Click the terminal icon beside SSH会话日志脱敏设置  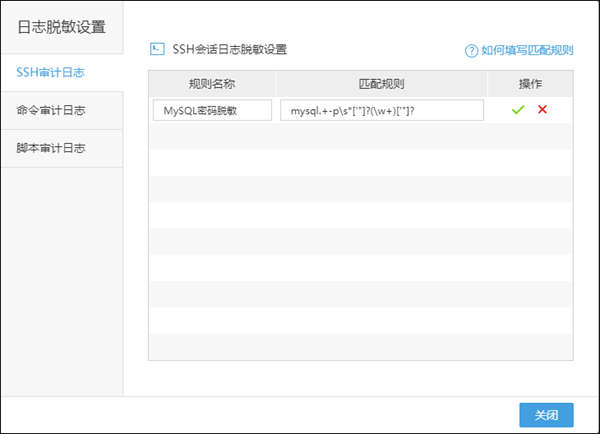tap(156, 48)
